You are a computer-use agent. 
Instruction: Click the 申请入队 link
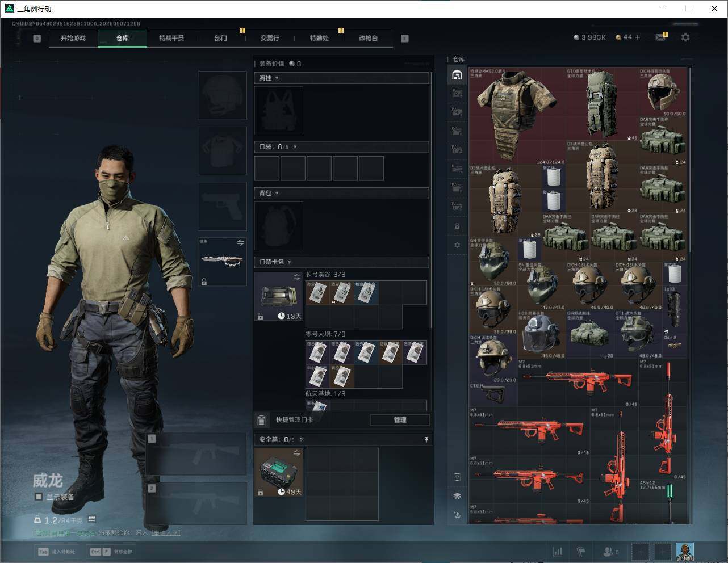166,532
